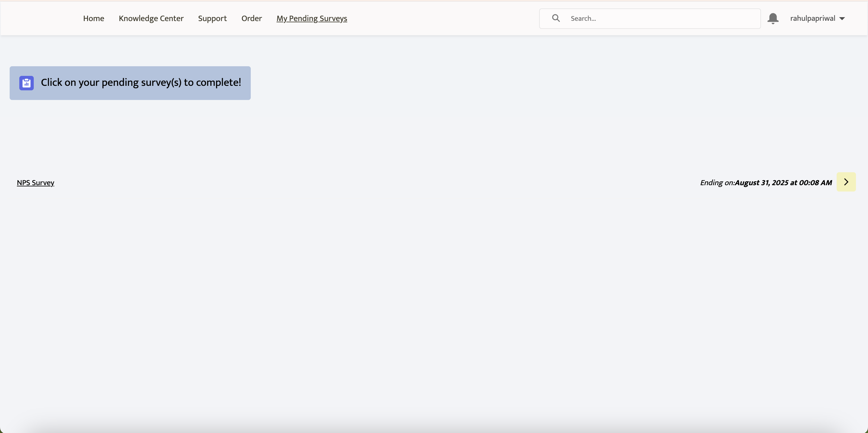The image size is (868, 433).
Task: Click the 'August 31, 2025 at 00:08 AM' date
Action: 783,182
